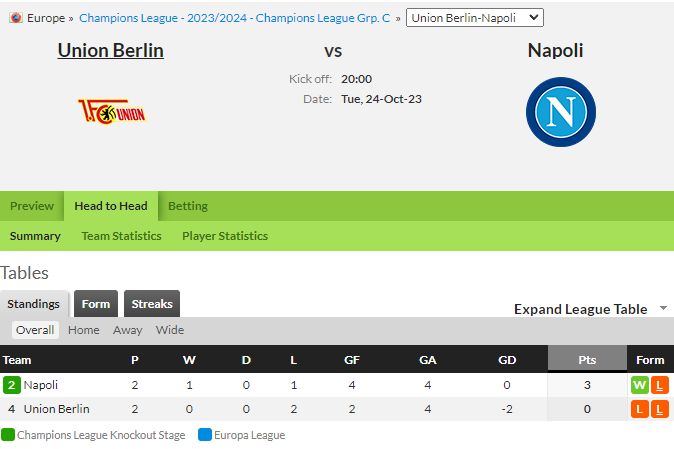This screenshot has width=674, height=449.
Task: Open the Champions League Grp. C breadcrumb link
Action: [x=235, y=18]
